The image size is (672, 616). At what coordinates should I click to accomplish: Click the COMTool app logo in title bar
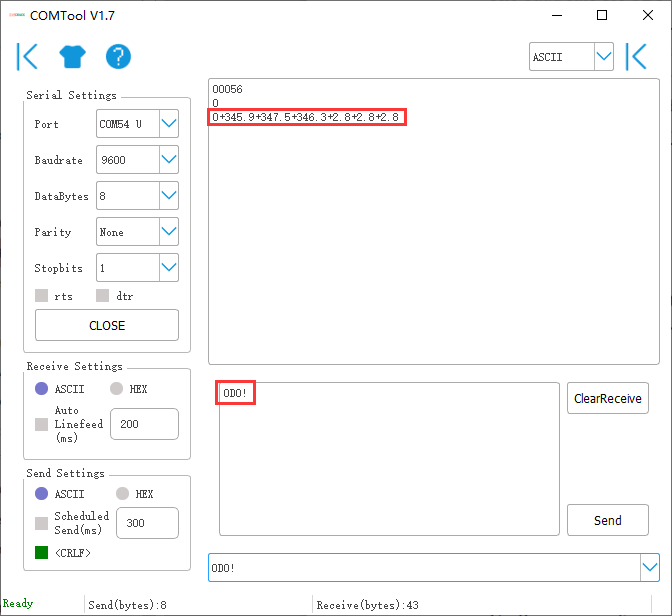pos(17,15)
